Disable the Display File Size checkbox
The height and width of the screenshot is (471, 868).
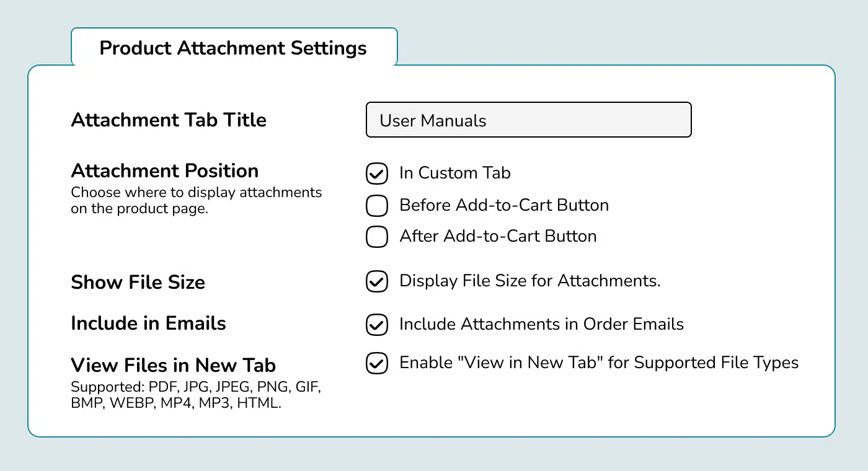[x=377, y=281]
